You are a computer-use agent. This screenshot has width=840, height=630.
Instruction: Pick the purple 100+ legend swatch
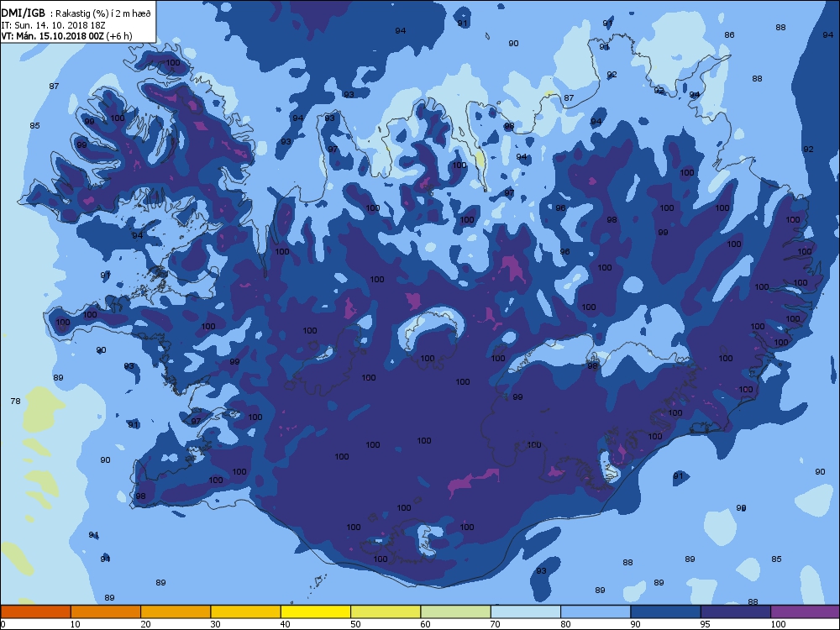[x=806, y=612]
